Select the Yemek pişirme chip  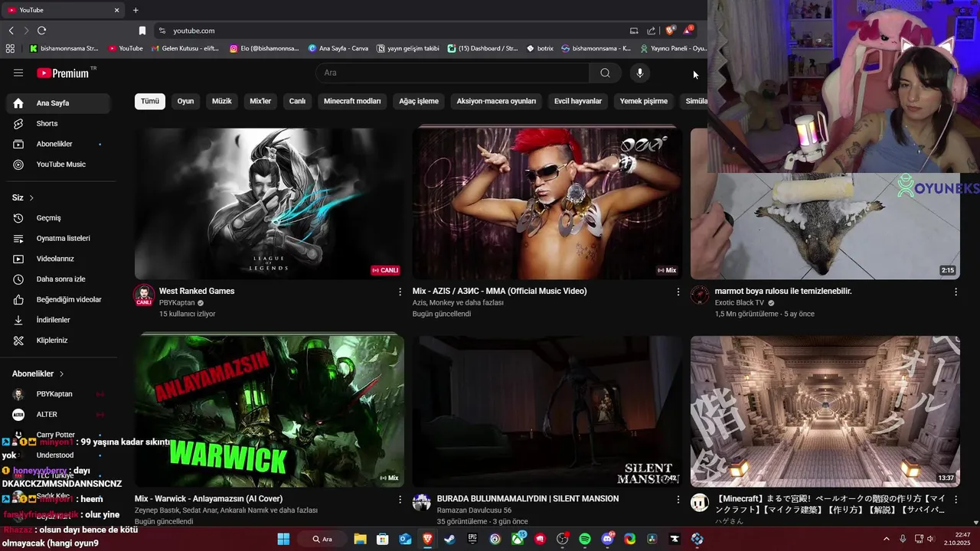644,101
